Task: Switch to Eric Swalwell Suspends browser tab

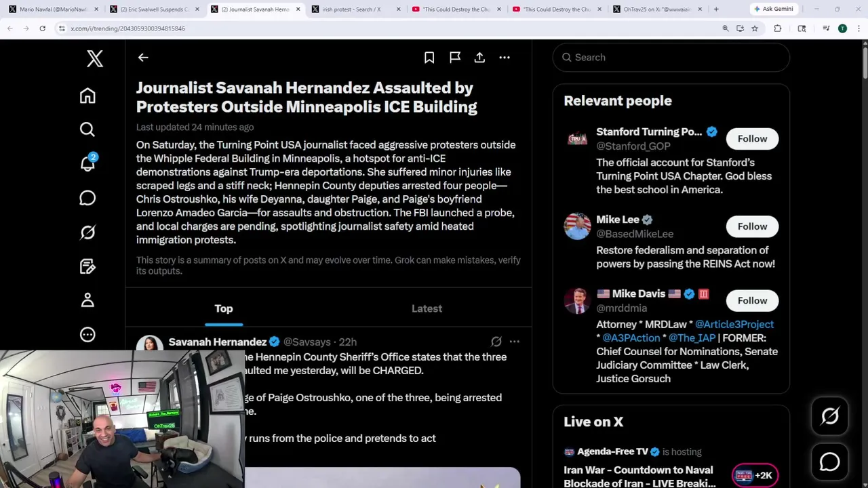Action: coord(155,9)
